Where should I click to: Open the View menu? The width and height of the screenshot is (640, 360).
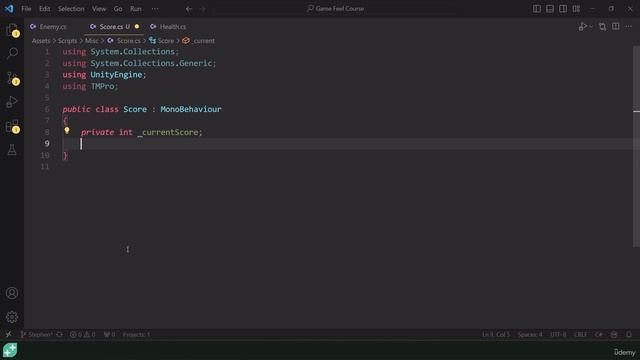point(99,9)
